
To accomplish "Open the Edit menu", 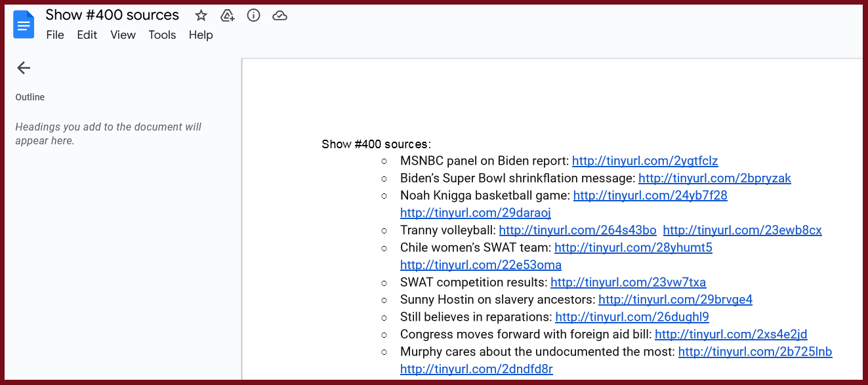I will [87, 35].
